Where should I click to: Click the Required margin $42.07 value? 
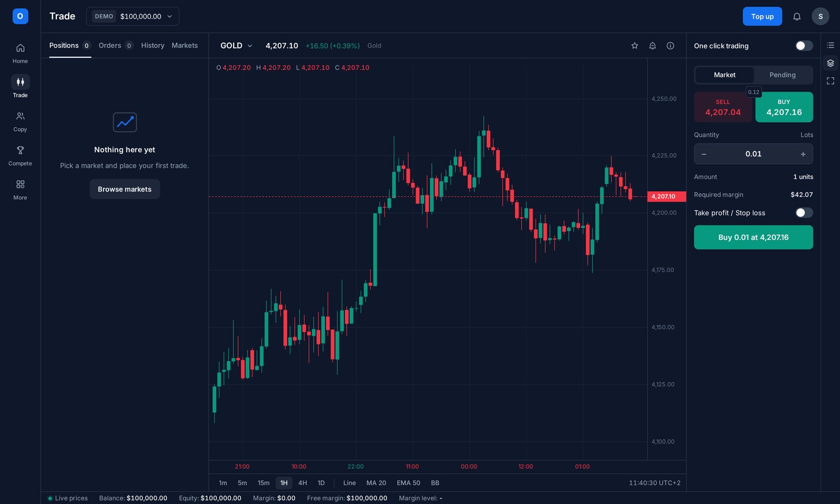click(801, 195)
